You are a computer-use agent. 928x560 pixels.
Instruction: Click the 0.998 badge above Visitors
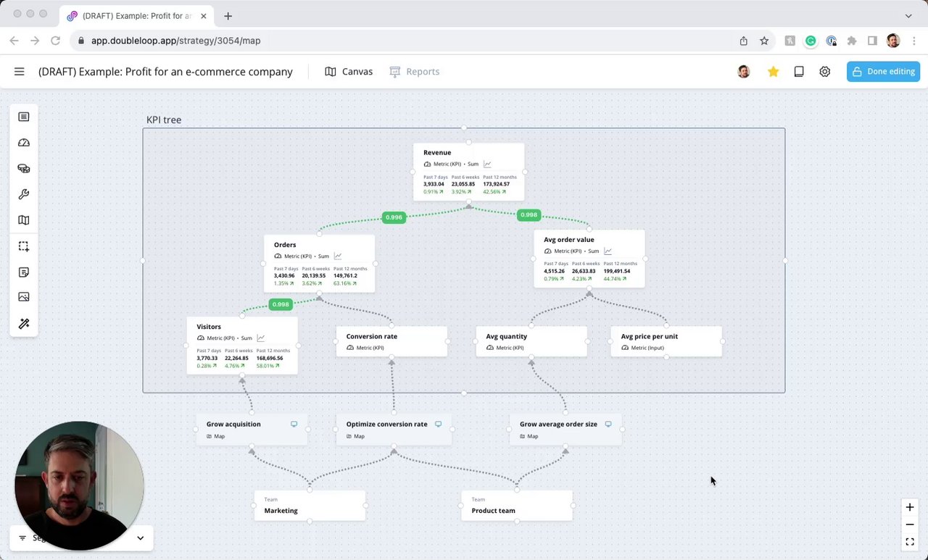pyautogui.click(x=280, y=304)
